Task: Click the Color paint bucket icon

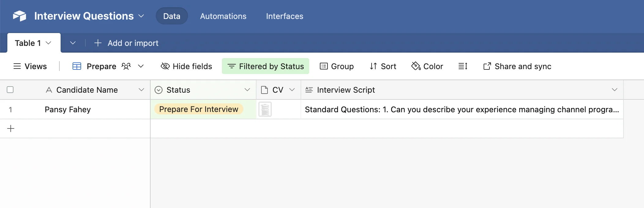Action: tap(416, 66)
